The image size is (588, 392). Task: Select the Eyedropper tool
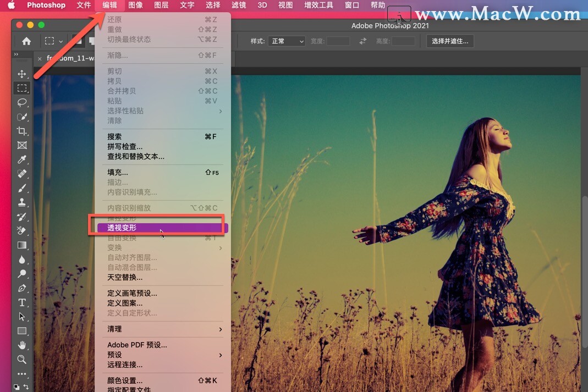pos(22,159)
